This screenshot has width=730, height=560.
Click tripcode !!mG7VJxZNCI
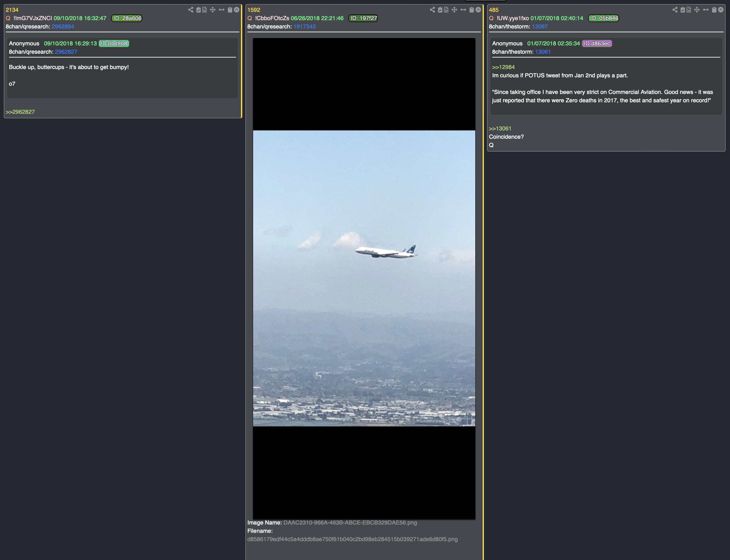tap(33, 18)
